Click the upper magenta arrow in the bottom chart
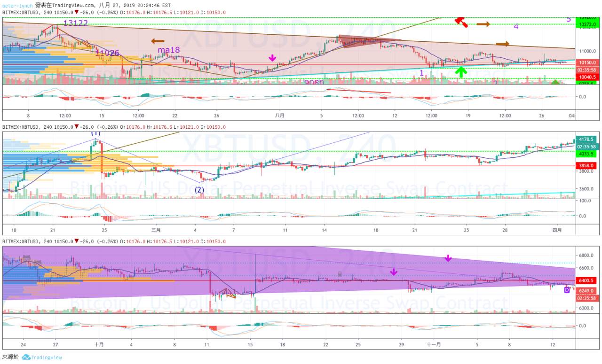Image resolution: width=602 pixels, height=364 pixels. point(448,258)
